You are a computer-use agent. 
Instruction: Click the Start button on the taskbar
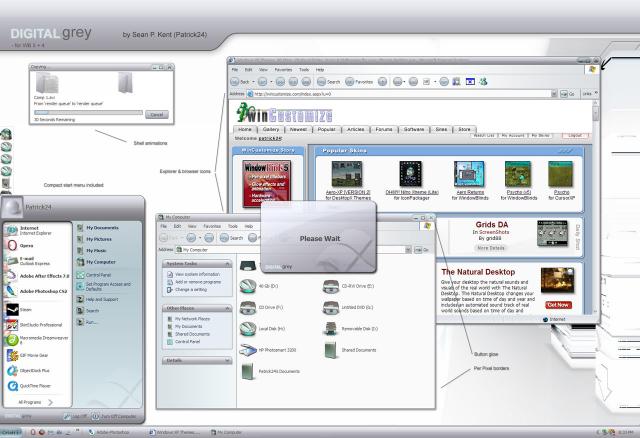click(x=11, y=432)
